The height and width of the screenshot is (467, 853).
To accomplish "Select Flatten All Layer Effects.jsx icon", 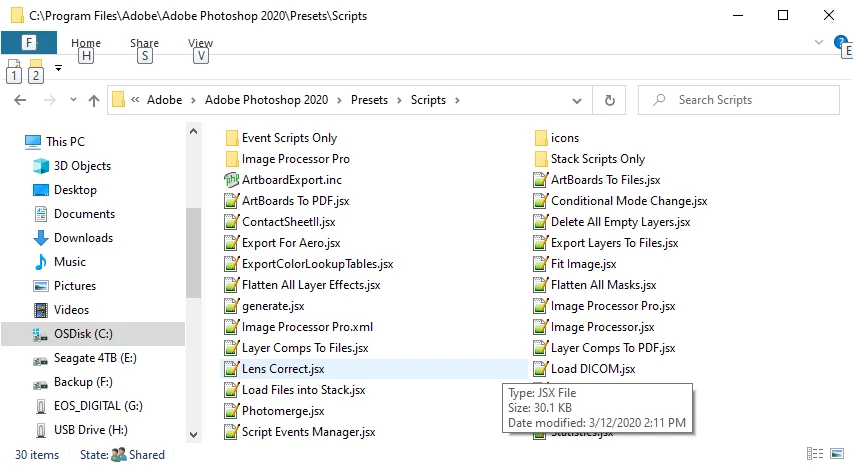I will click(232, 285).
